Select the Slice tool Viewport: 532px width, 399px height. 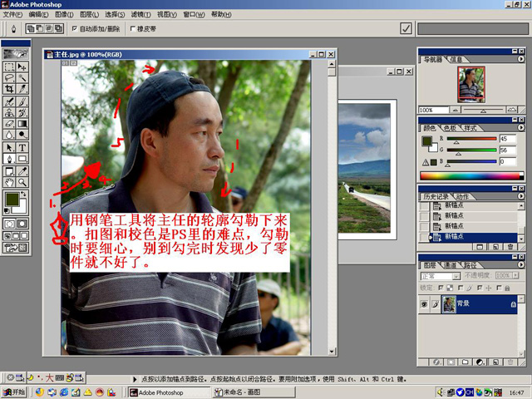(x=22, y=89)
